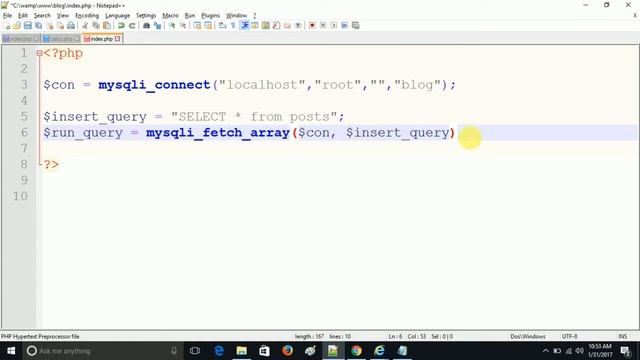The width and height of the screenshot is (640, 360).
Task: Open Google Chrome from the taskbar
Action: [x=356, y=351]
